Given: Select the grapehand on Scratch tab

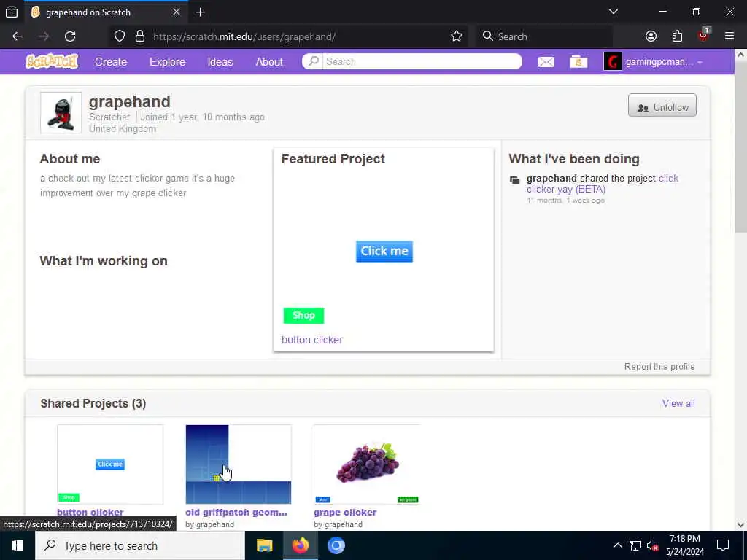Looking at the screenshot, I should click(x=105, y=12).
